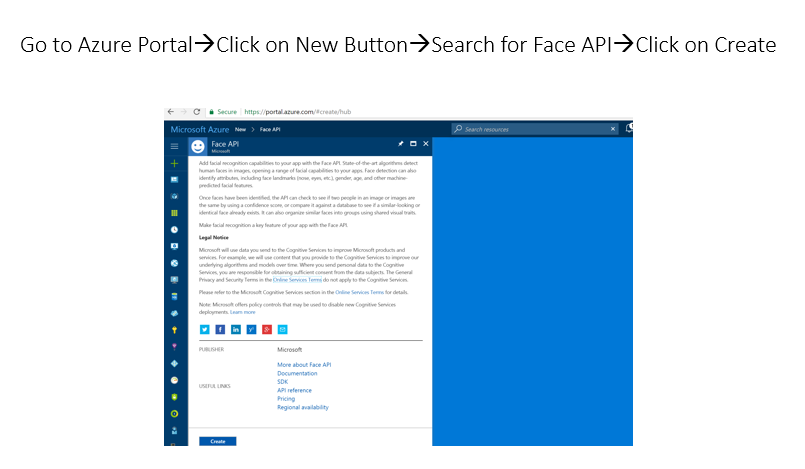
Task: Share Face API on LinkedIn
Action: (236, 329)
